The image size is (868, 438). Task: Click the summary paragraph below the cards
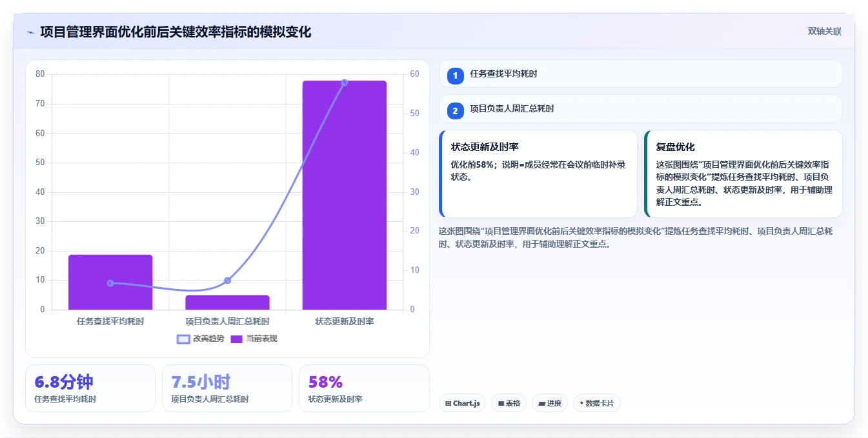click(x=636, y=237)
